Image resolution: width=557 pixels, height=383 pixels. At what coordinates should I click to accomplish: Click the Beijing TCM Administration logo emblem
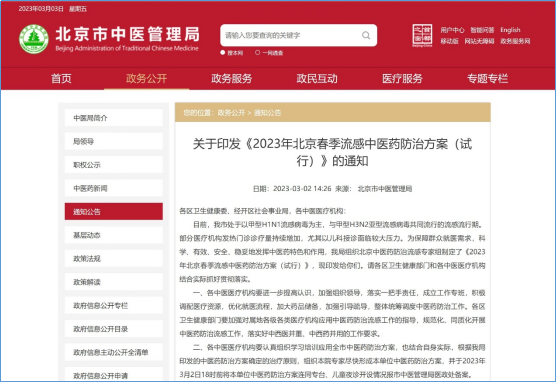(34, 39)
